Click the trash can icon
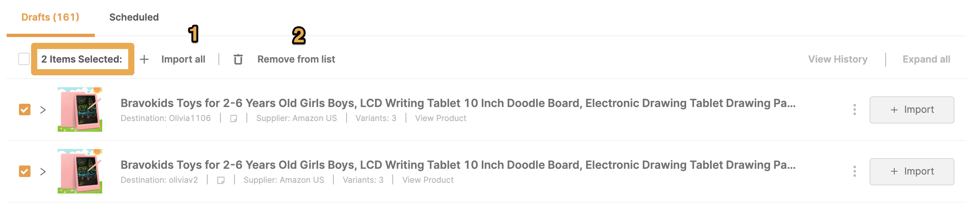The width and height of the screenshot is (980, 205). (x=238, y=59)
